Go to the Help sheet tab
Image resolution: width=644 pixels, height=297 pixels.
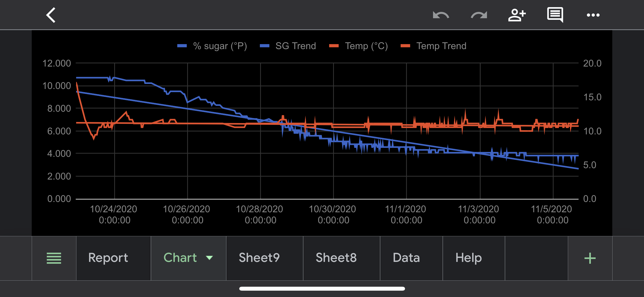coord(468,258)
